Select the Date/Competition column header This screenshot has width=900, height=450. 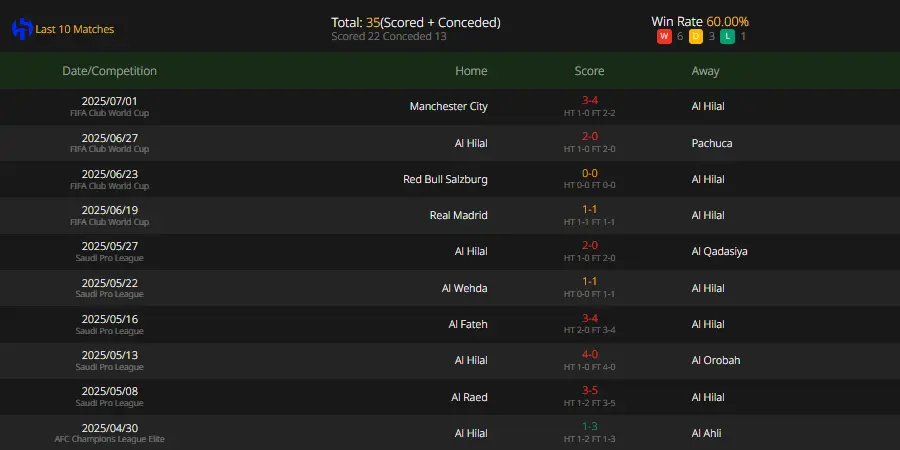(x=110, y=71)
